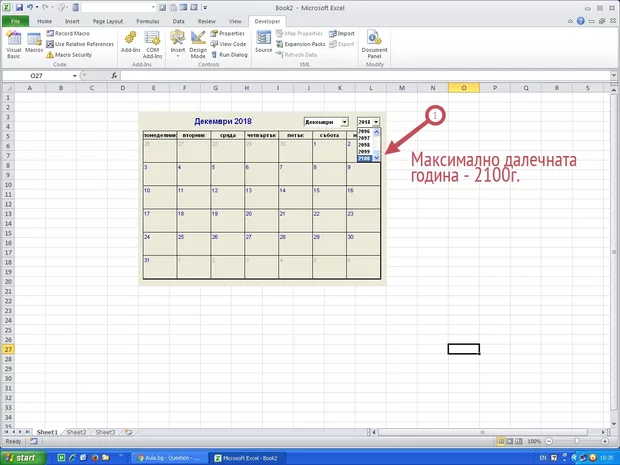The width and height of the screenshot is (620, 465).
Task: Open the month dropdown showing Декември
Action: 345,122
